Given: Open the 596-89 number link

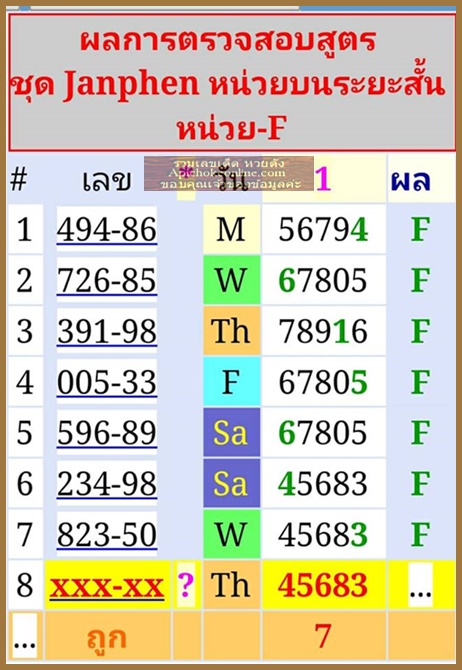Looking at the screenshot, I should 107,432.
